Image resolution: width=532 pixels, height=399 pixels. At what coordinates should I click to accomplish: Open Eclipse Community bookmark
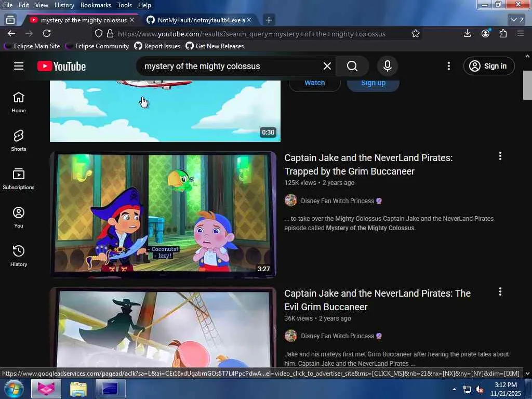[x=97, y=46]
